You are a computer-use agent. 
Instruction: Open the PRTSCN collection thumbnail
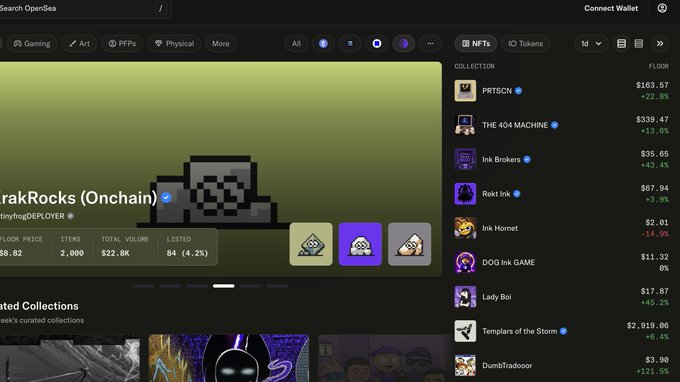465,91
